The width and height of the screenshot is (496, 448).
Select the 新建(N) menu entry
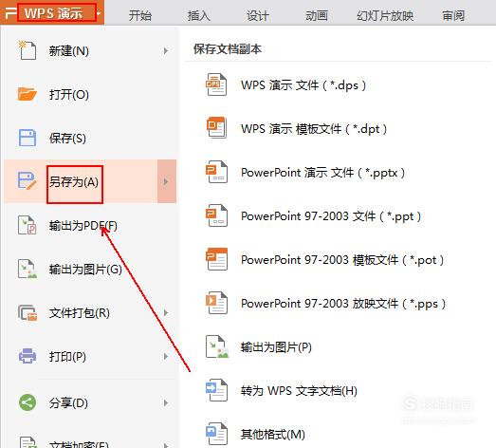click(x=68, y=50)
